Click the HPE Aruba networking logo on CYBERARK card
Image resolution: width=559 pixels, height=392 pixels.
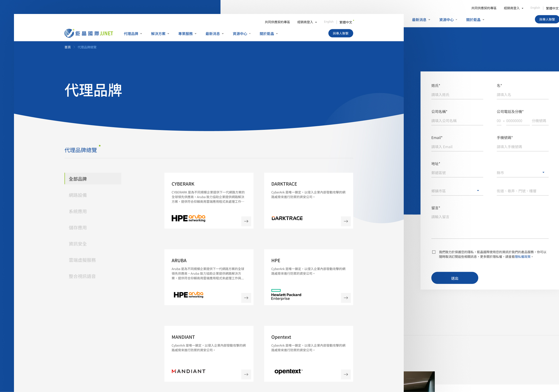tap(188, 218)
